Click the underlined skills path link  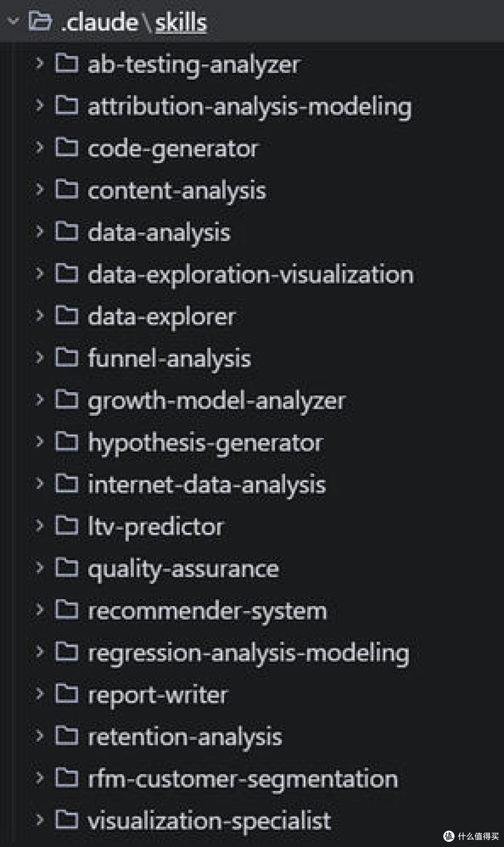(181, 22)
